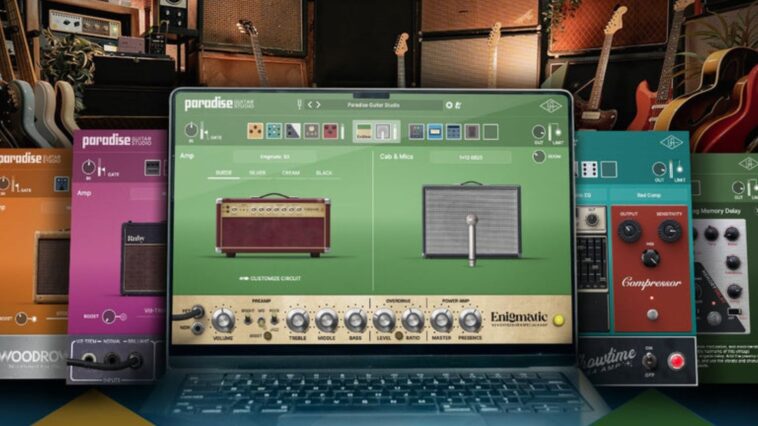Select the bright blue post-effects slot
The image size is (758, 426).
pos(435,132)
